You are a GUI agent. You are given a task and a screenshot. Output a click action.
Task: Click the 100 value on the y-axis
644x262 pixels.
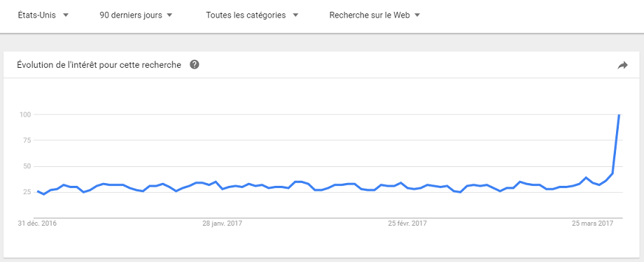coord(25,115)
